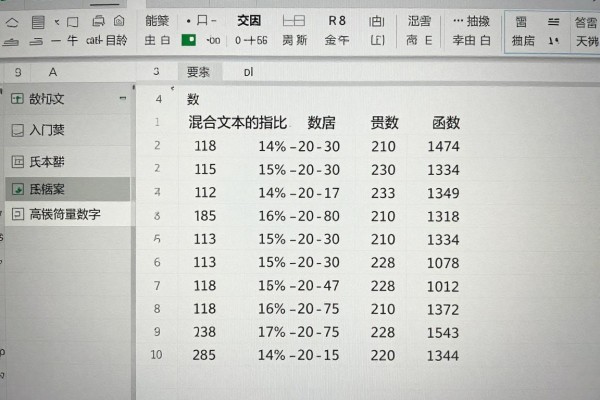
Task: Click the three-line align icon near 答雪
Action: (x=553, y=22)
